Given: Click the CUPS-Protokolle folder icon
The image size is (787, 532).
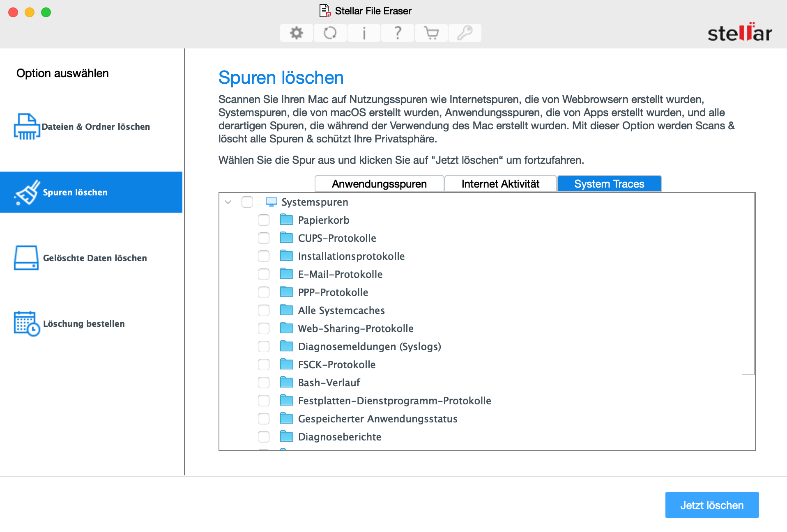Looking at the screenshot, I should pyautogui.click(x=287, y=238).
